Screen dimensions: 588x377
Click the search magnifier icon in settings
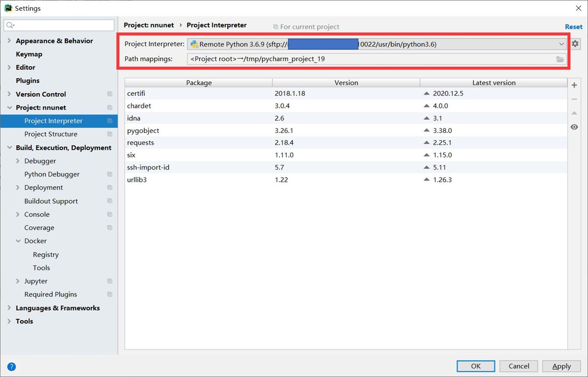pyautogui.click(x=10, y=25)
